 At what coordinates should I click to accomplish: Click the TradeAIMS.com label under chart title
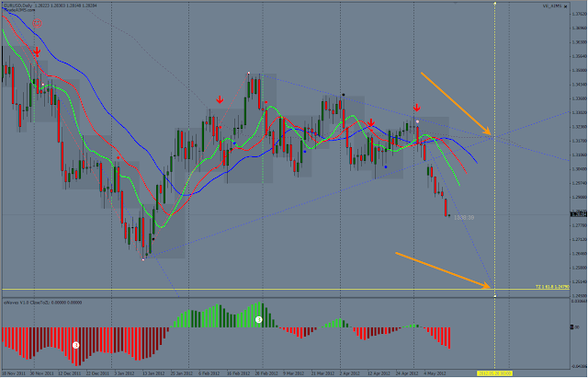click(x=18, y=10)
